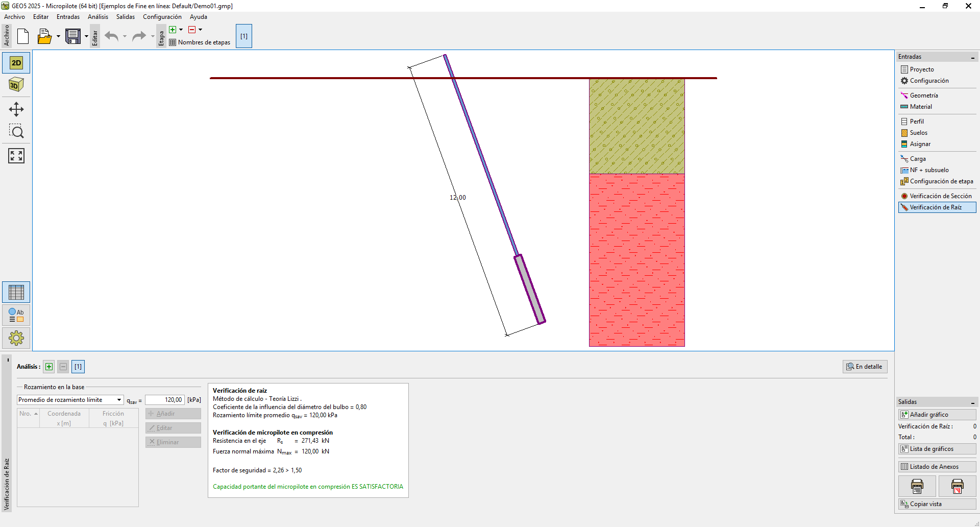Toggle the 2D view mode button
The height and width of the screenshot is (527, 980).
coord(16,63)
